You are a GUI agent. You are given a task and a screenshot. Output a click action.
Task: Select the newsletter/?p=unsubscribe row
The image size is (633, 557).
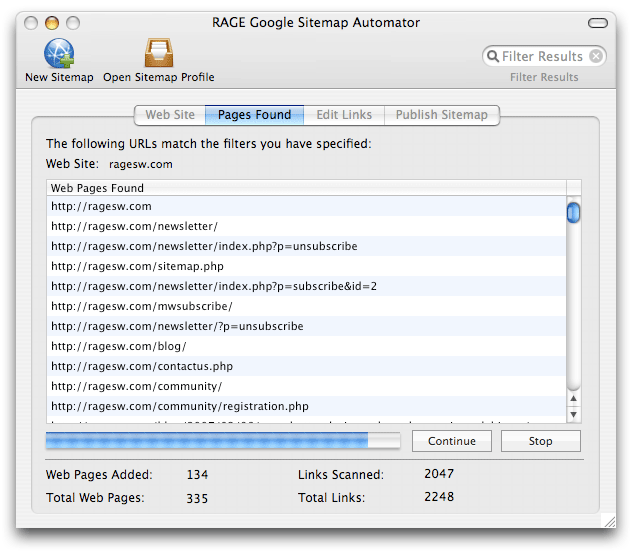tap(306, 326)
